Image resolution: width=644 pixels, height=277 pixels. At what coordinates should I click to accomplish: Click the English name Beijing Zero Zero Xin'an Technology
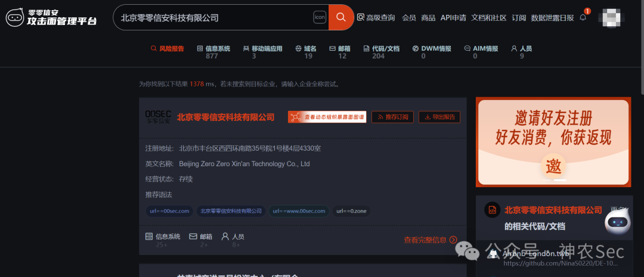[244, 164]
